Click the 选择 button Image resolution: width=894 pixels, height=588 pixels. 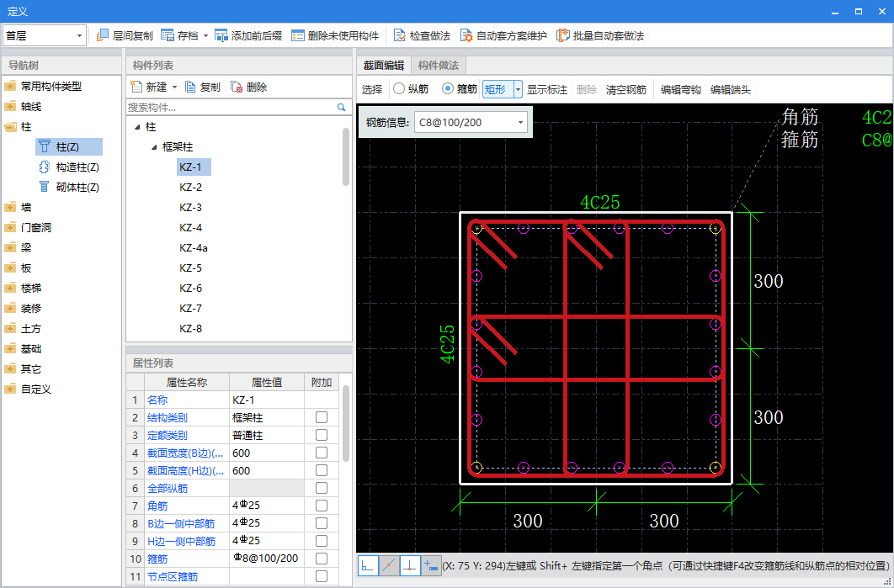(372, 89)
